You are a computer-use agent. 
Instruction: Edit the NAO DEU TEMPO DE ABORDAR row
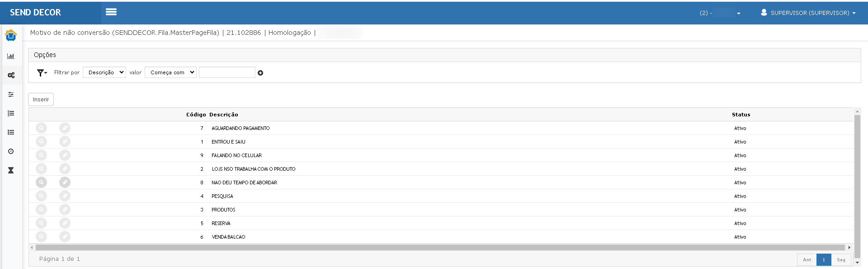65,183
